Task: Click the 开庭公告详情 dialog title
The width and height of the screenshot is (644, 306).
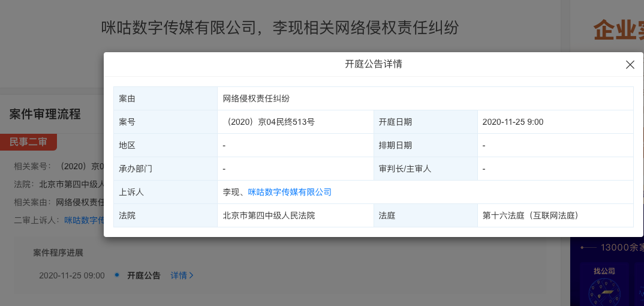Action: (x=374, y=64)
